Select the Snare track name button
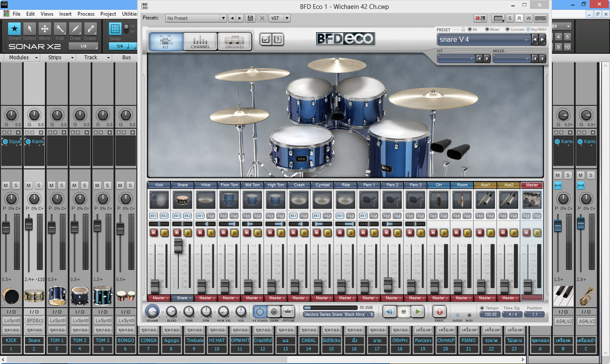Image resolution: width=610 pixels, height=364 pixels. tap(34, 340)
